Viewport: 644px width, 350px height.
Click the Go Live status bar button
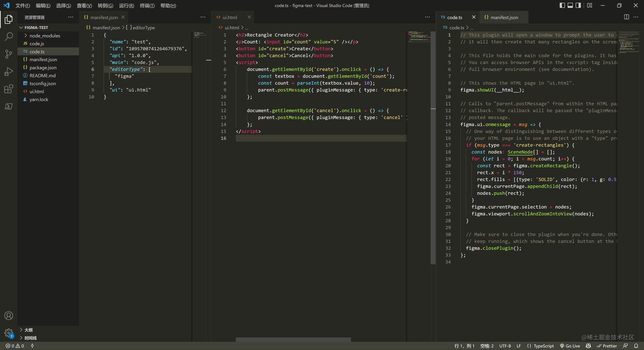point(570,346)
